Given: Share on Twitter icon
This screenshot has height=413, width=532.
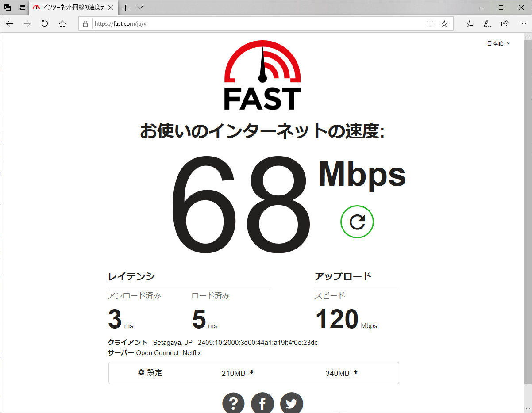Looking at the screenshot, I should click(x=291, y=403).
